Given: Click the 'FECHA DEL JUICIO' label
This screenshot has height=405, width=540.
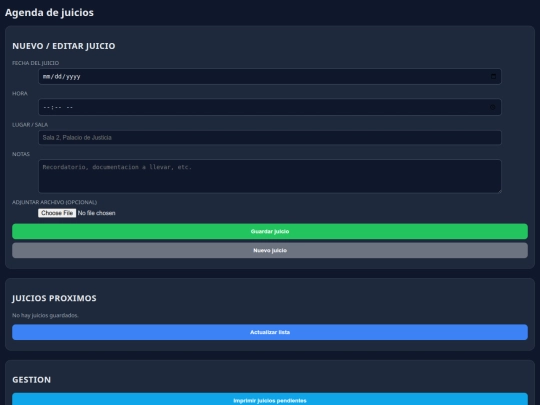Looking at the screenshot, I should click(x=35, y=63).
